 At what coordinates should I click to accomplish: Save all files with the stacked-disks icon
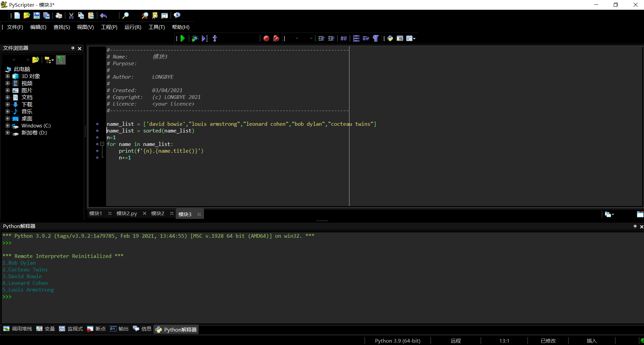[46, 15]
